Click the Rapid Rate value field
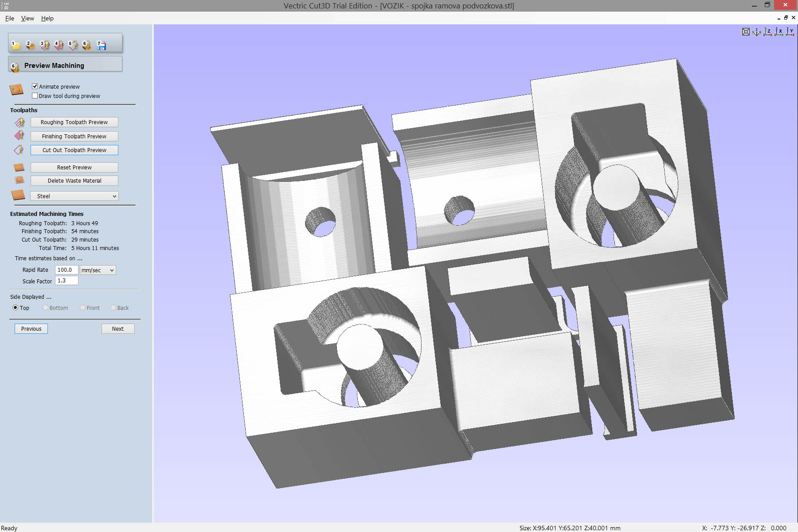Screen dimensions: 798x532 [x=66, y=270]
